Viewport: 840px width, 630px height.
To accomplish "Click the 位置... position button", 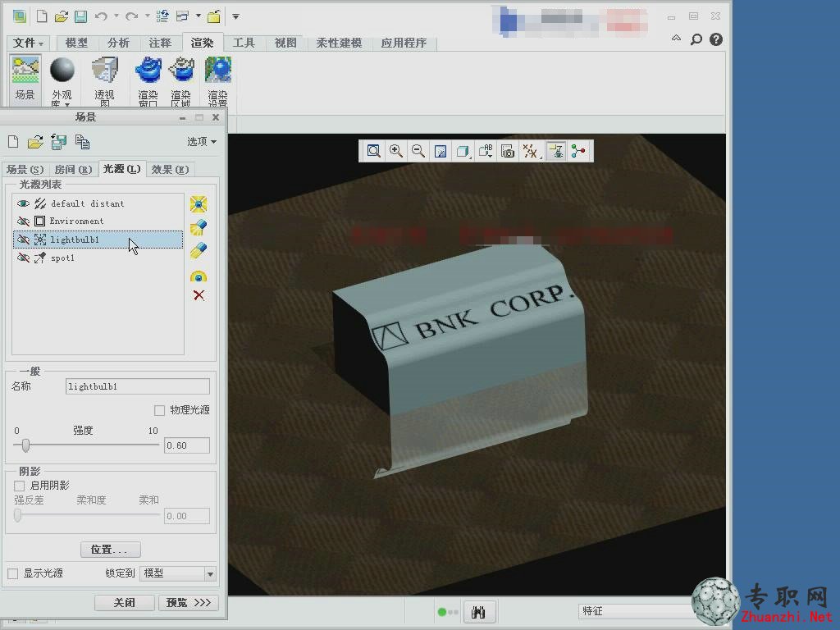I will point(111,549).
